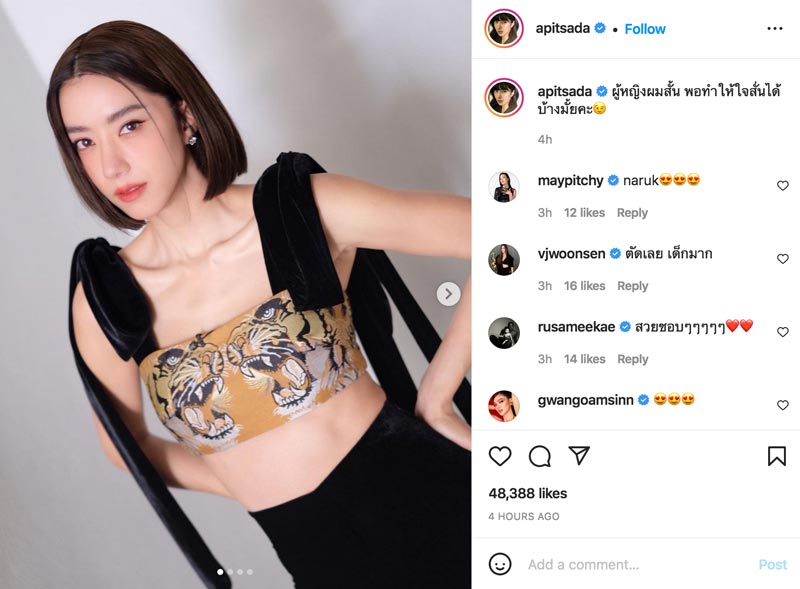
Task: Like the post with the heart icon
Action: point(499,456)
